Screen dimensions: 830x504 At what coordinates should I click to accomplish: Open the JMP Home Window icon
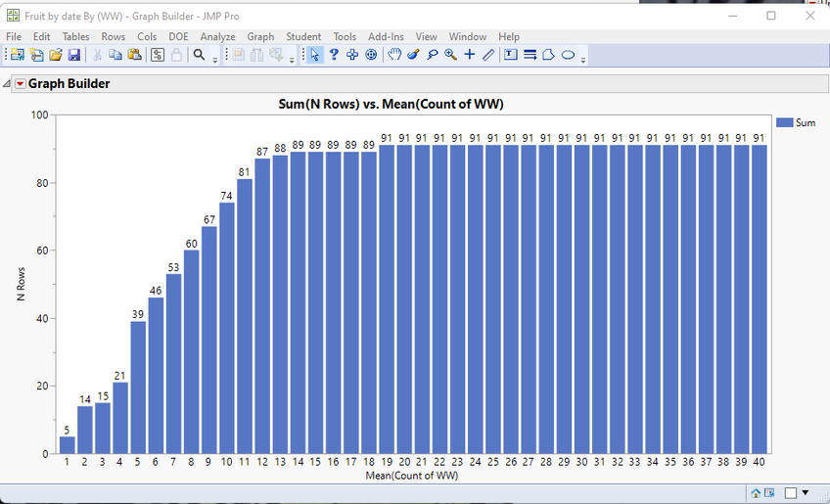tap(756, 492)
